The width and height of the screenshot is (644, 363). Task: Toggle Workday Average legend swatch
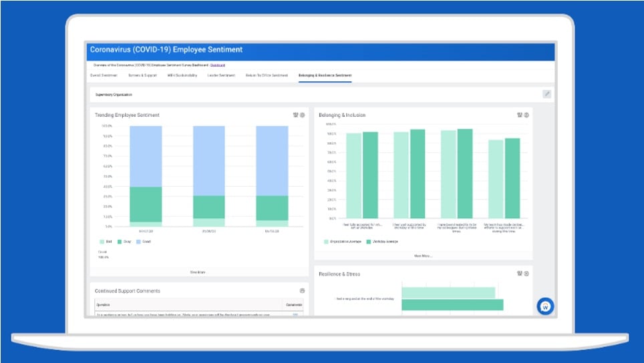368,242
